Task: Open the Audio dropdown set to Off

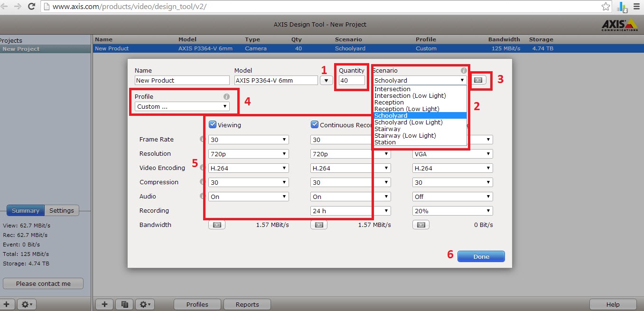Action: [453, 197]
